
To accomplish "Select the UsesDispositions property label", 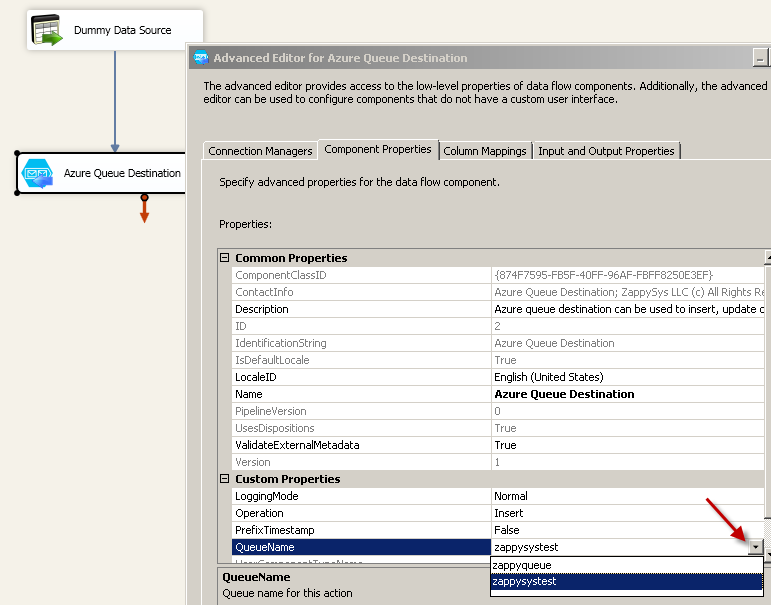I will [x=274, y=428].
